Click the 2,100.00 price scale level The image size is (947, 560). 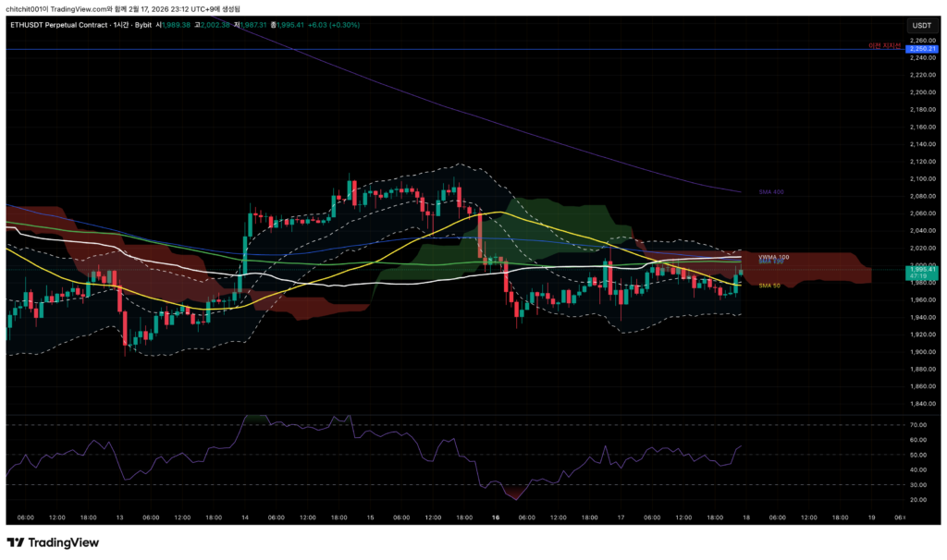[x=921, y=178]
